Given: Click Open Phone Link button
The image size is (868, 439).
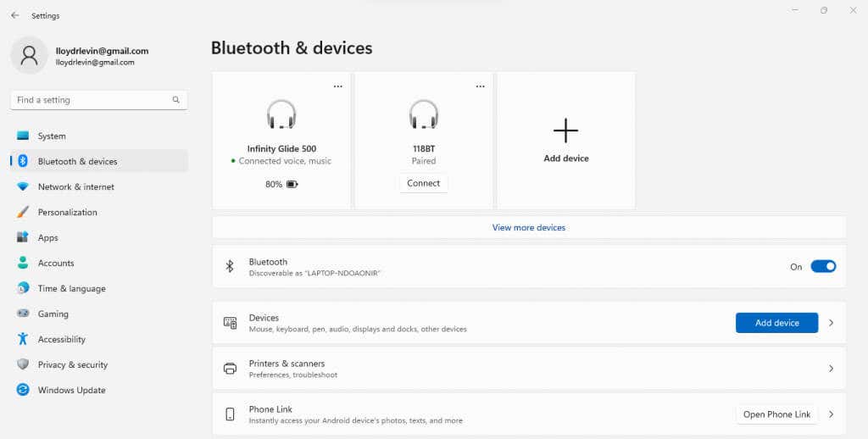Looking at the screenshot, I should click(776, 414).
